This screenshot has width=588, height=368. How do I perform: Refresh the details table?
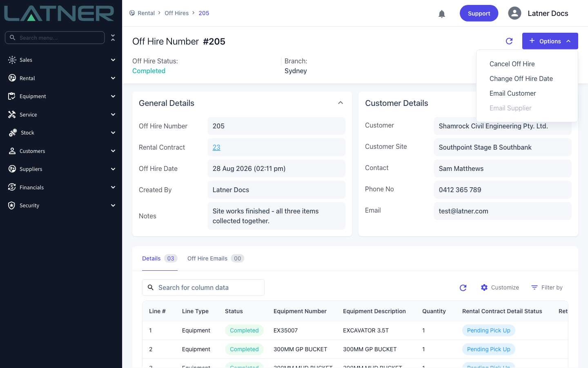[463, 287]
